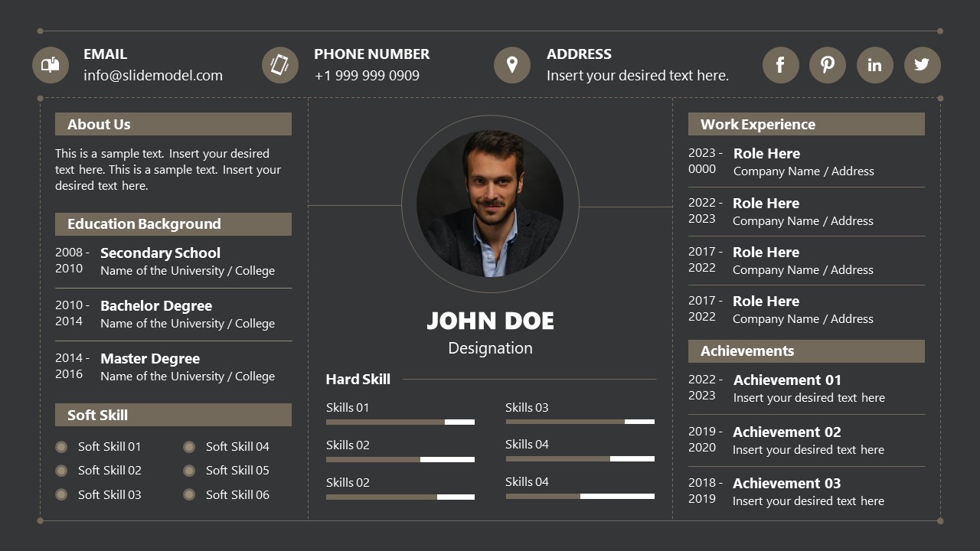Expand the Work Experience section header

pyautogui.click(x=806, y=124)
